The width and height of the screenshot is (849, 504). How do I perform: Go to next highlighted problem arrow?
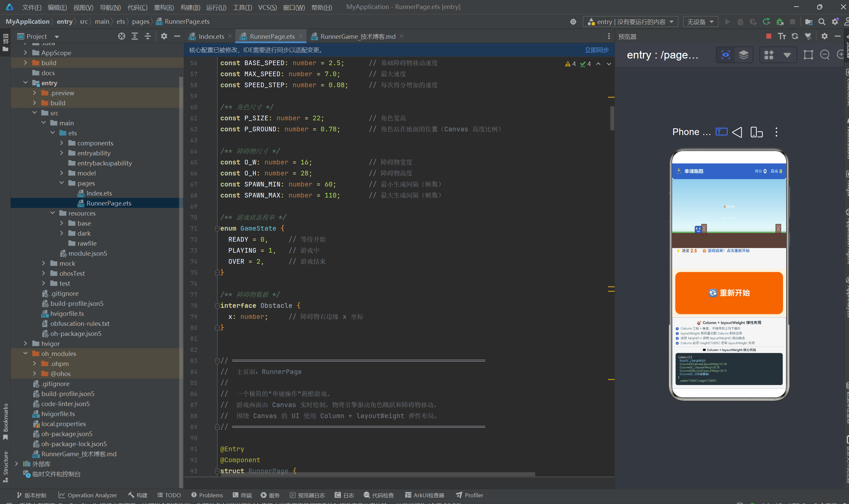[x=609, y=64]
